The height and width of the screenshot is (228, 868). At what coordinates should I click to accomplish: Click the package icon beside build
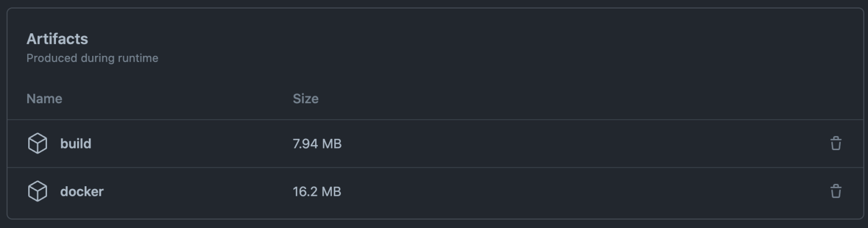37,143
